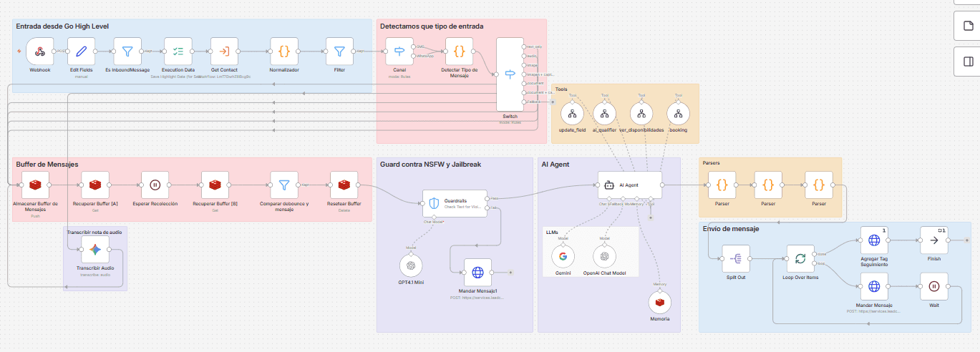Select the OpenAI Chat Model node
980x352 pixels.
605,256
